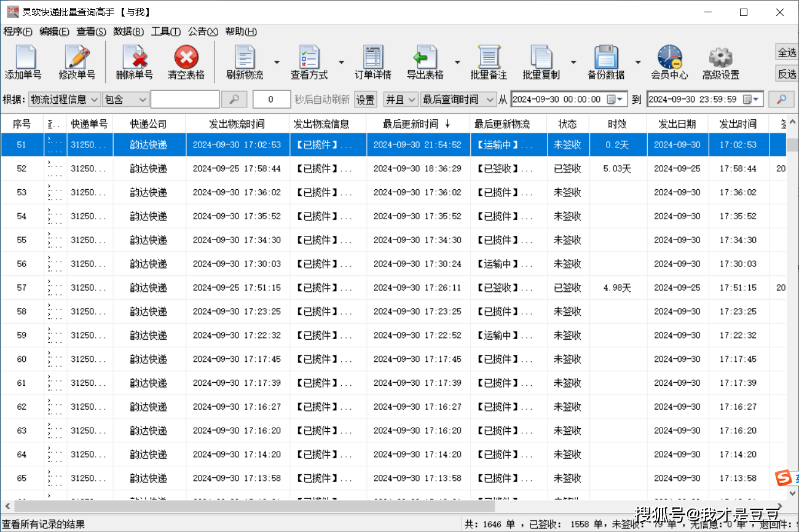Expand the 刷新物流 dropdown arrow
Viewport: 799px width, 532px height.
[x=277, y=62]
